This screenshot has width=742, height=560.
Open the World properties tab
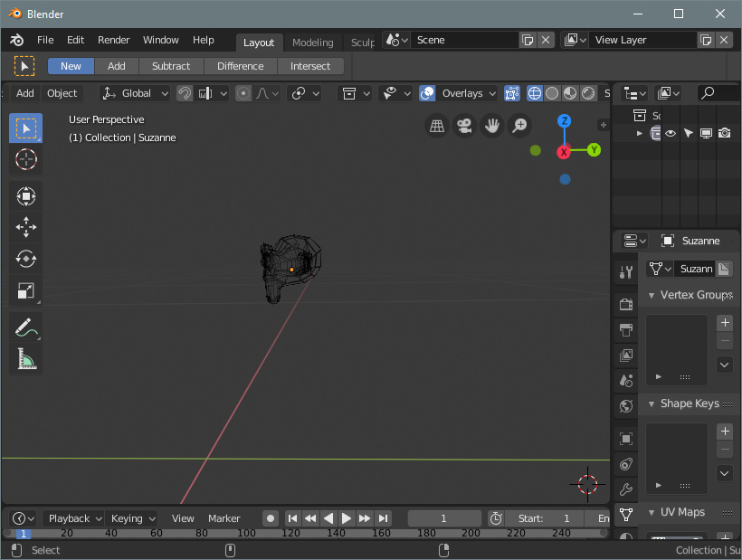click(626, 406)
